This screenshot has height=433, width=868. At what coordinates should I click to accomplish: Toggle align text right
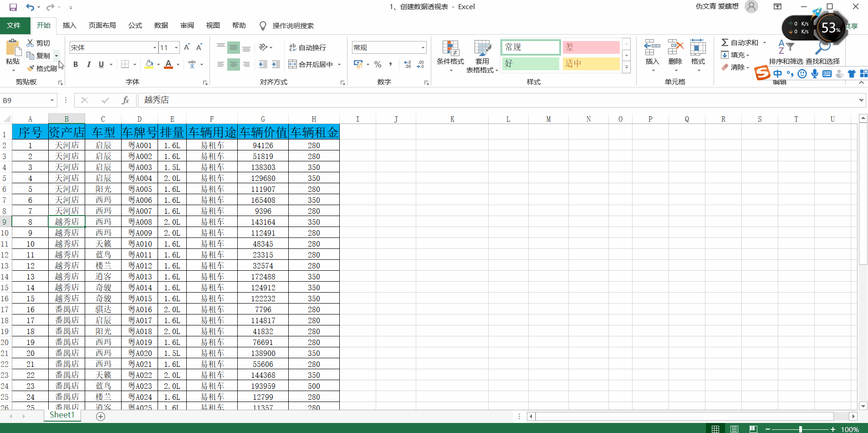pyautogui.click(x=246, y=64)
